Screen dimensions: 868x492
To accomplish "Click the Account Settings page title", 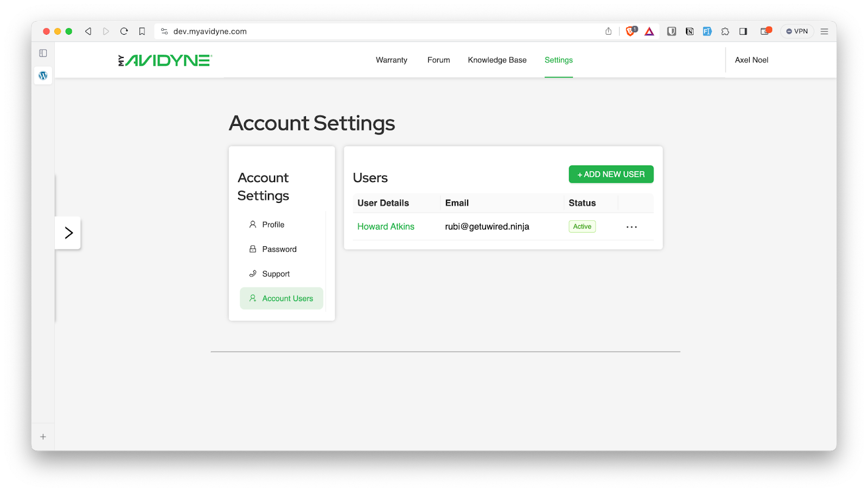I will coord(312,123).
